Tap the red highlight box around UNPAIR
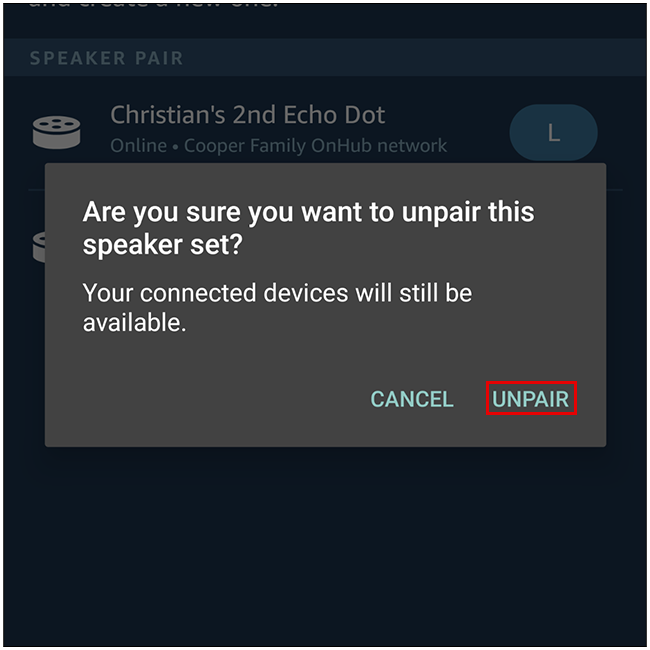 [531, 398]
